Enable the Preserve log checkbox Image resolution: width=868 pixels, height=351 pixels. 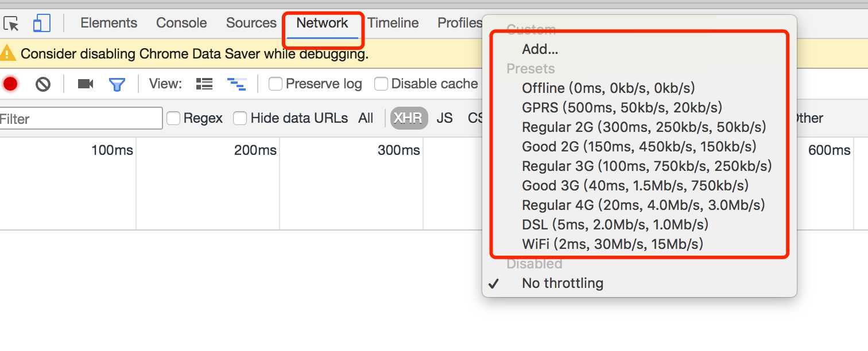tap(276, 84)
